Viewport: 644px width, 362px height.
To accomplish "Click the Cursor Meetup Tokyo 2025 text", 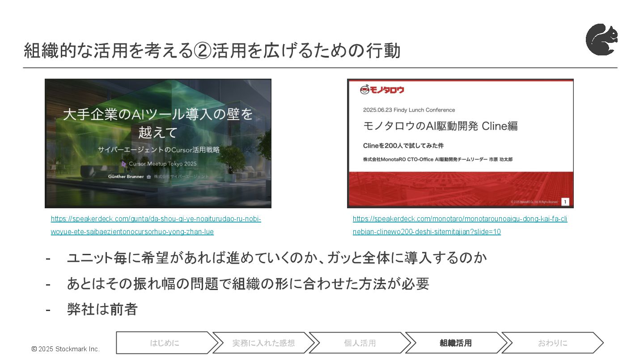I will pyautogui.click(x=162, y=164).
